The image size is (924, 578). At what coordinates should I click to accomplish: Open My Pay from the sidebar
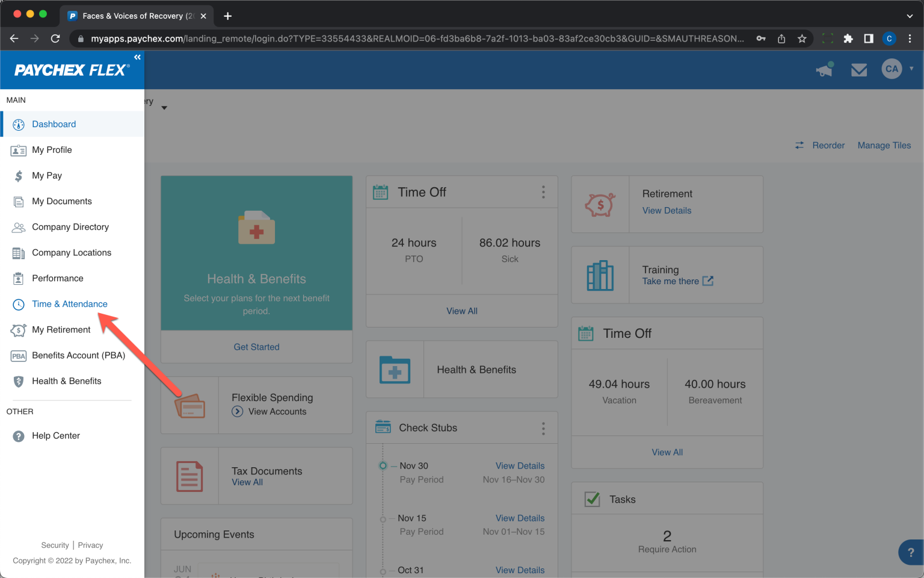click(x=47, y=176)
